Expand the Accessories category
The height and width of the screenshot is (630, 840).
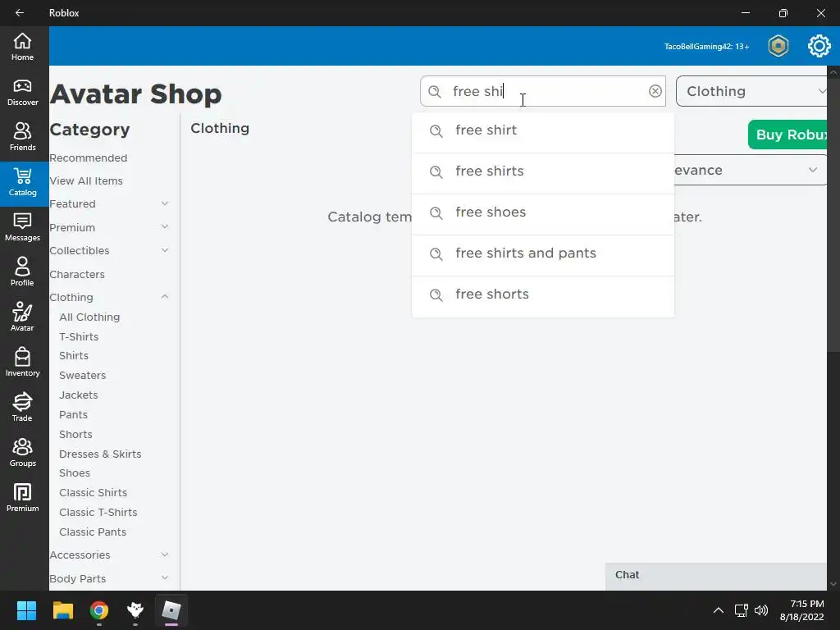click(165, 555)
